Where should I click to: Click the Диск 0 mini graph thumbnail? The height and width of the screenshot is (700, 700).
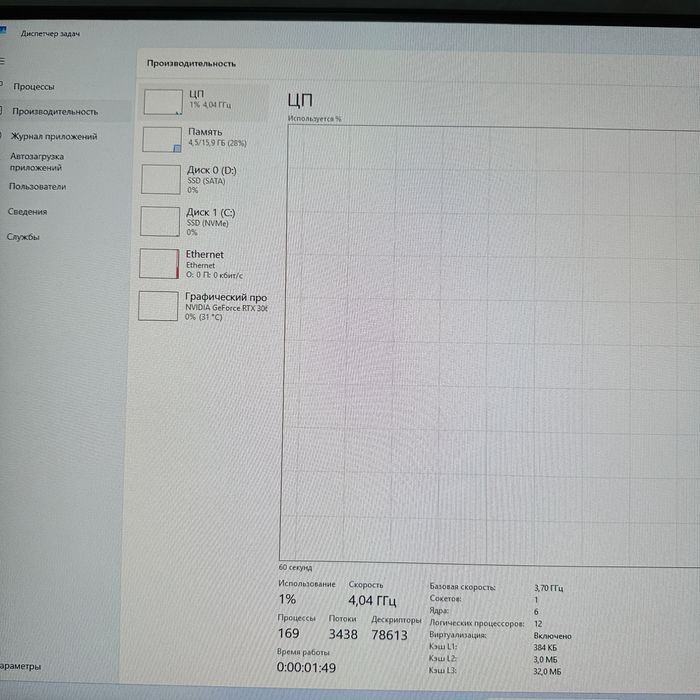point(161,179)
